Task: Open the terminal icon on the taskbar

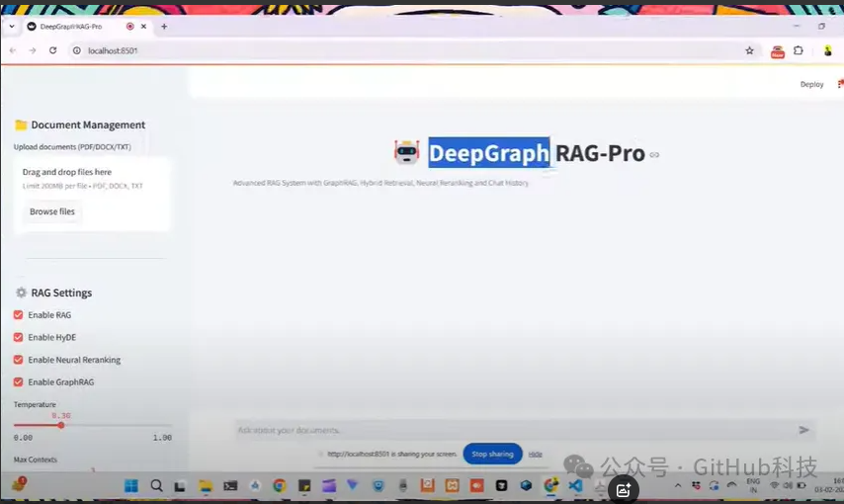Action: [230, 485]
